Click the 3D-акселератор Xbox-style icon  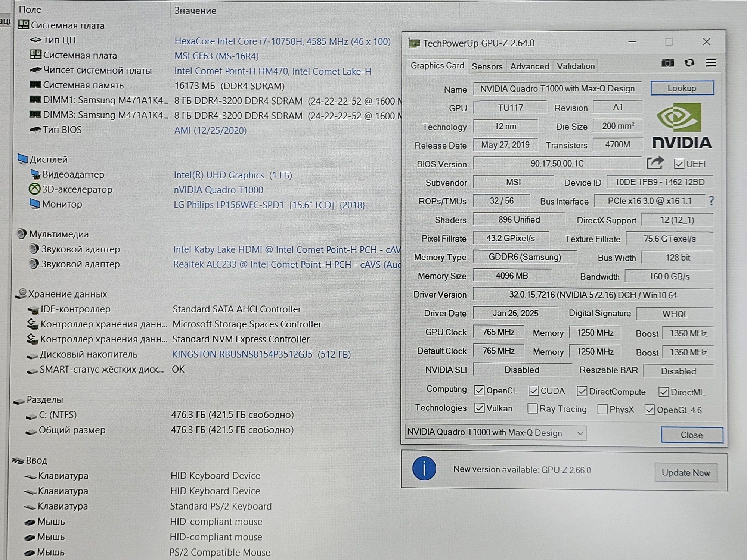(x=34, y=189)
